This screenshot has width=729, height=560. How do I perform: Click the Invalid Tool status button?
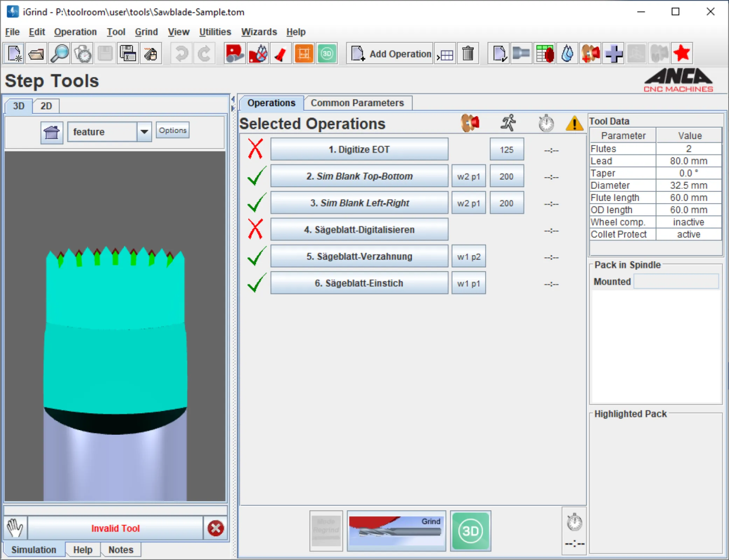115,528
